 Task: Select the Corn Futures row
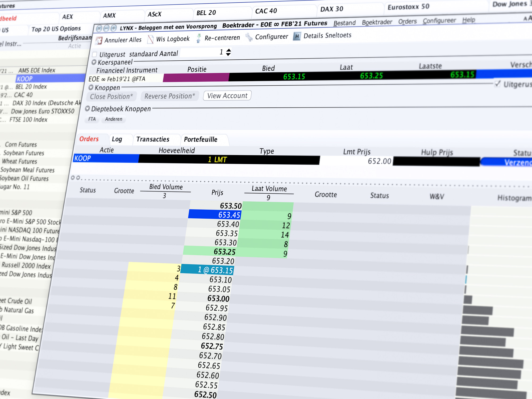pos(21,144)
